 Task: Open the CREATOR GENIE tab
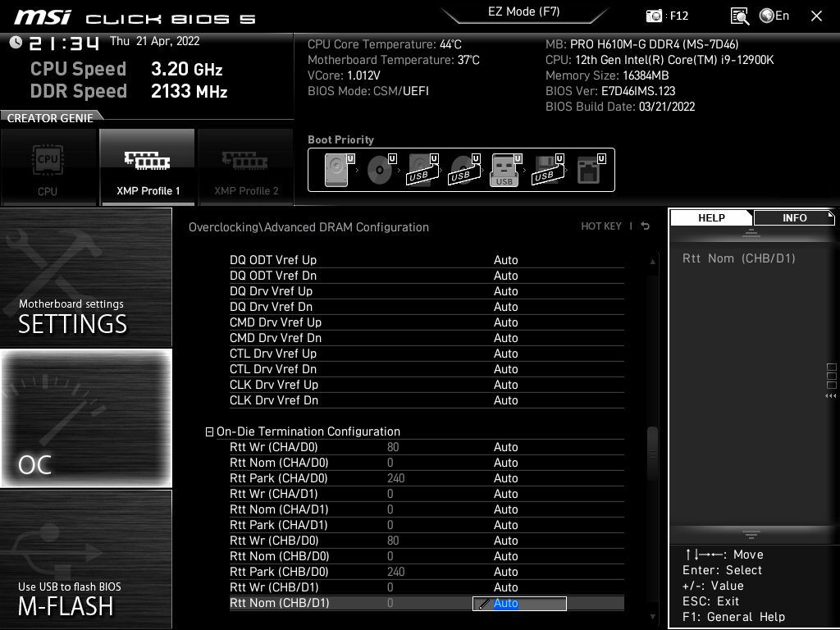click(x=50, y=118)
